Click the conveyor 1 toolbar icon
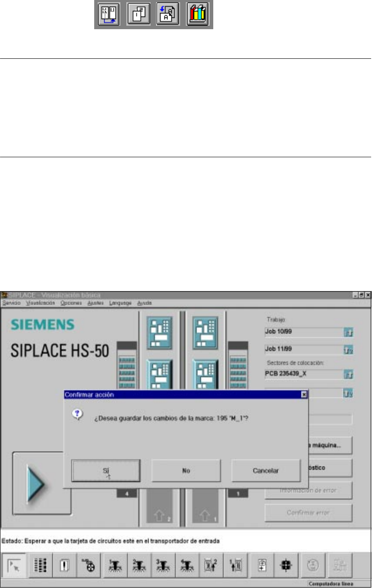 (234, 565)
